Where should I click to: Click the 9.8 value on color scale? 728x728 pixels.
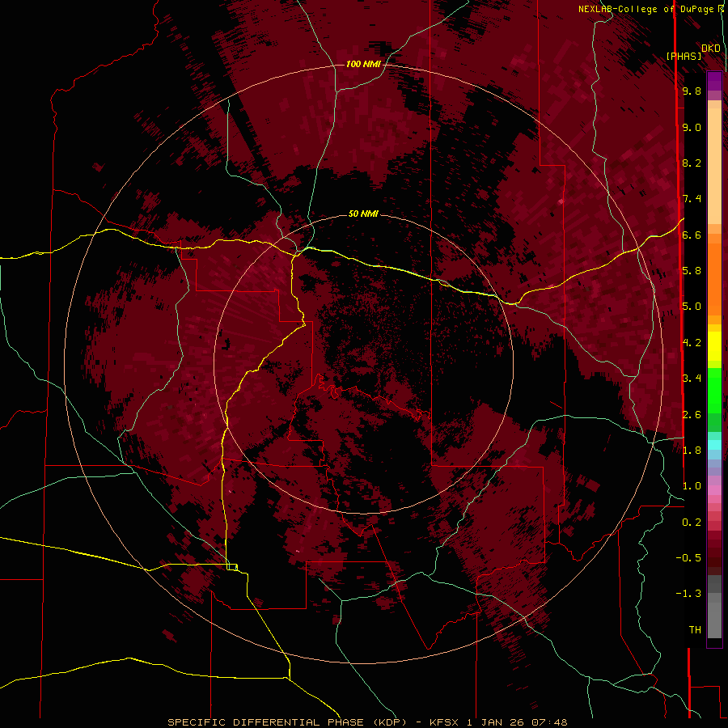coord(692,91)
